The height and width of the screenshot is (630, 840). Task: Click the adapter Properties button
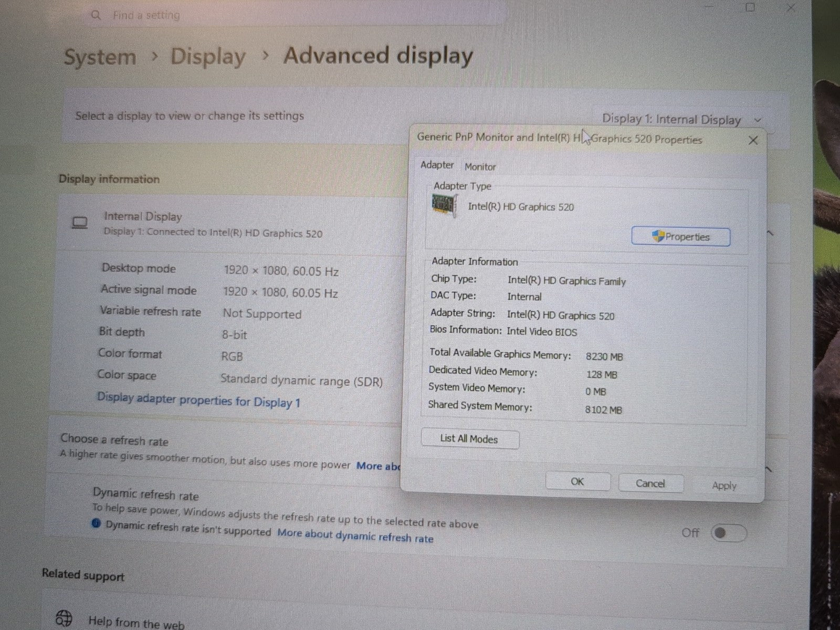(x=680, y=237)
